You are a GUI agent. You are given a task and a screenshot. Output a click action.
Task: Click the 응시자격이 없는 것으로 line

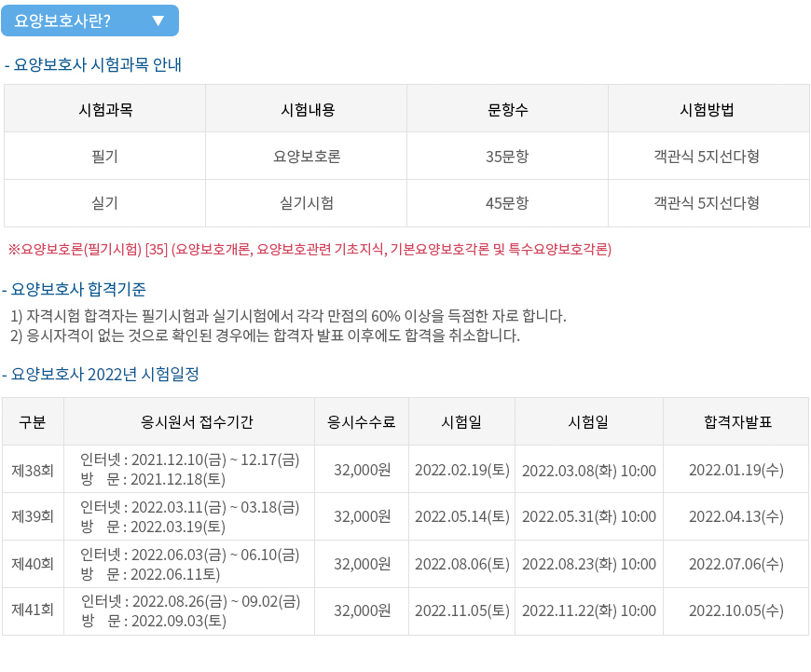(x=265, y=336)
